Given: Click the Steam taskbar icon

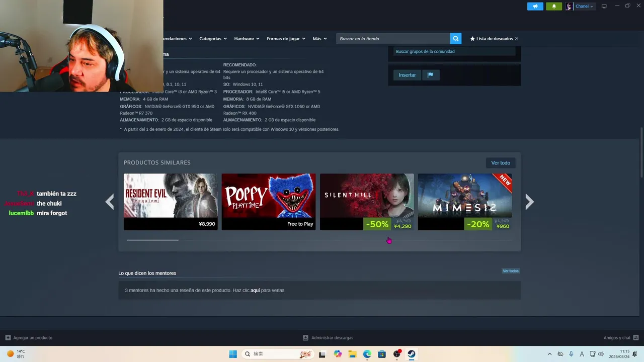Looking at the screenshot, I should [412, 354].
